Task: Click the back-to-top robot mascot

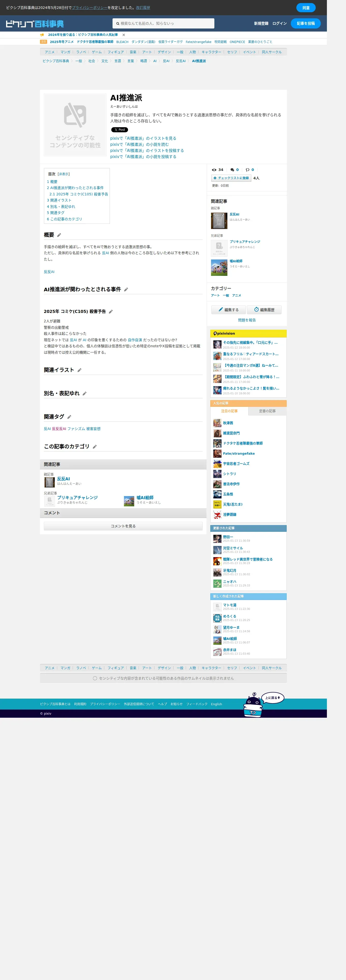Action: (x=253, y=704)
